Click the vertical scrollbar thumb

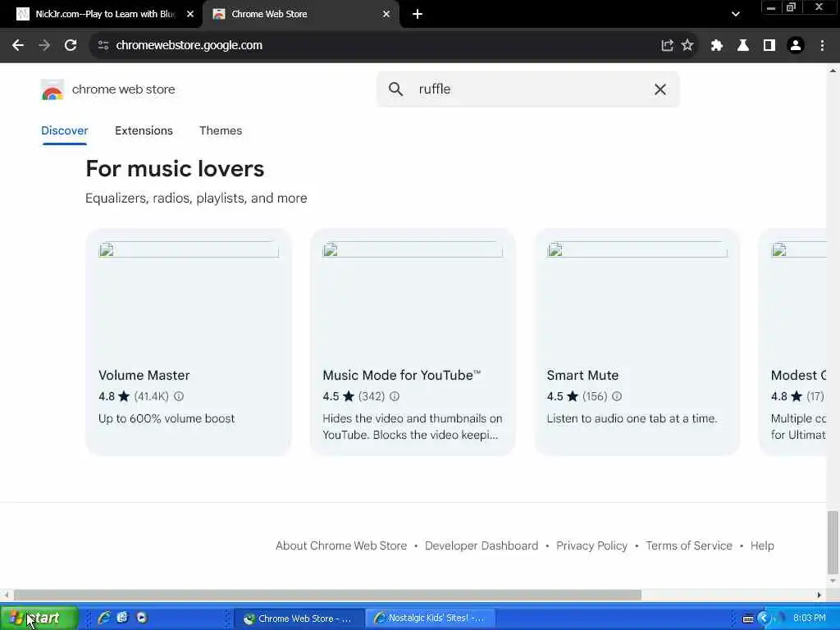click(x=833, y=542)
